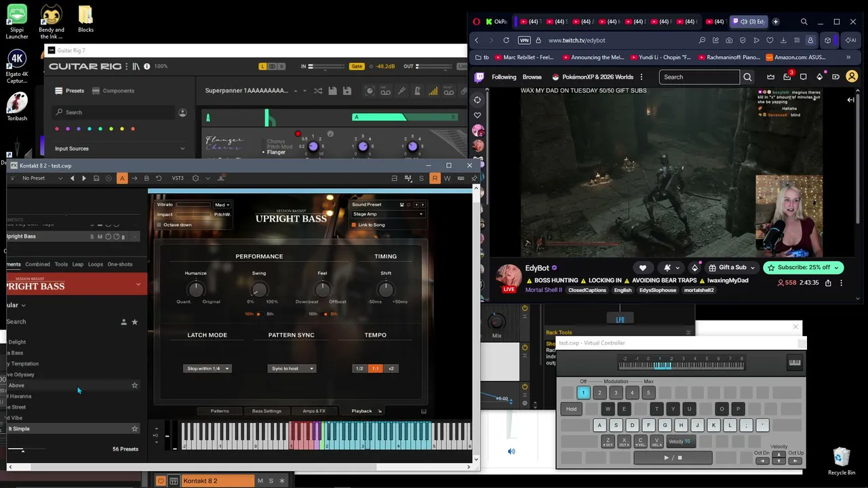Click the Play/Stop bar in Virtual Controller
The image size is (868, 488).
click(x=673, y=457)
